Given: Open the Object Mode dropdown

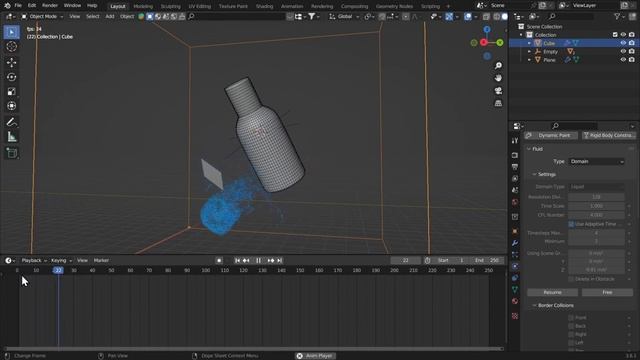Looking at the screenshot, I should (42, 16).
